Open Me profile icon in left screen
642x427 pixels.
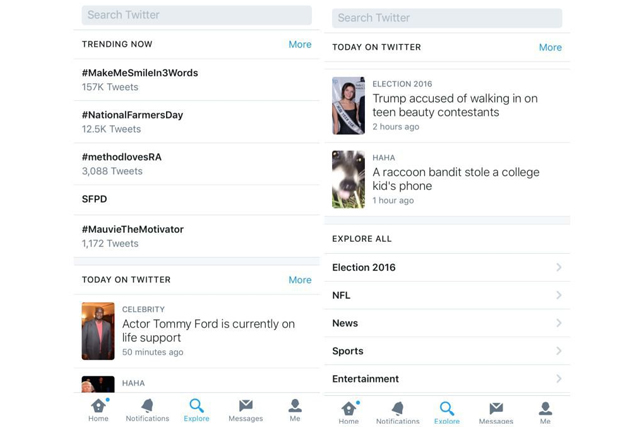point(295,406)
